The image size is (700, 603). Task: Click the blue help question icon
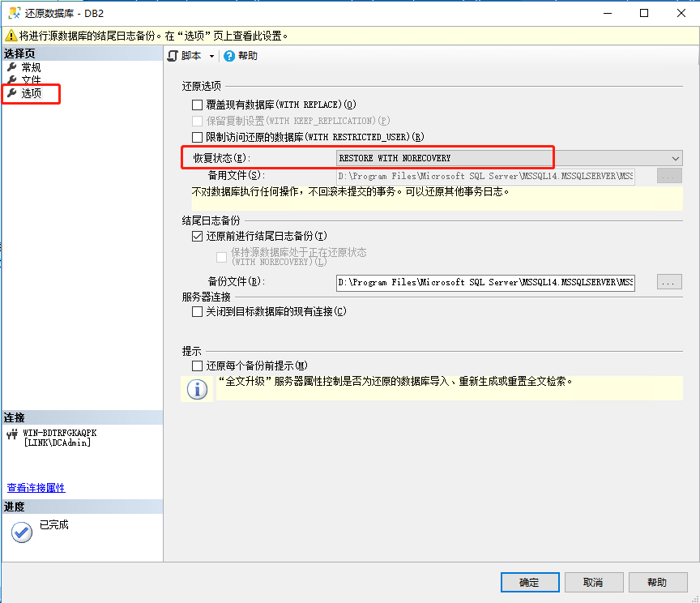click(x=229, y=56)
